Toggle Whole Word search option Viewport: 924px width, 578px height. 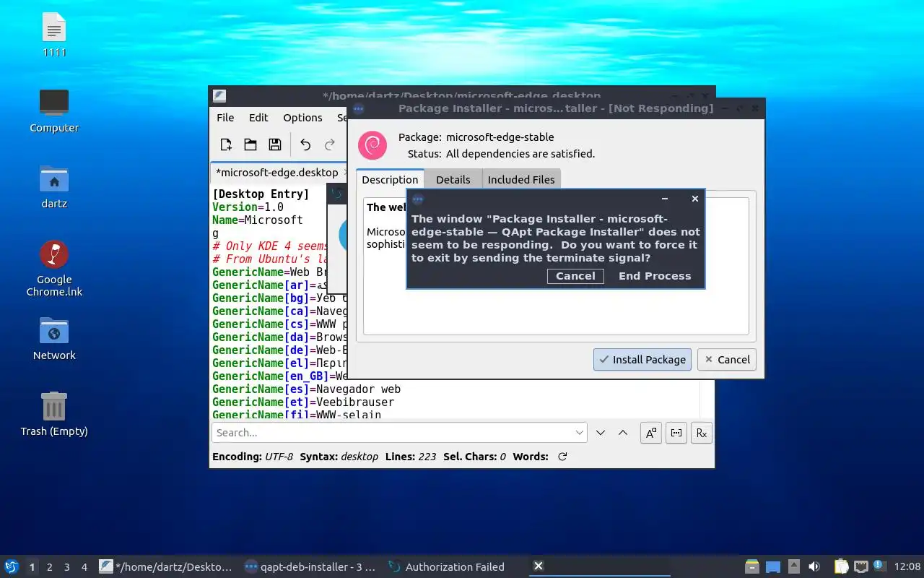676,433
